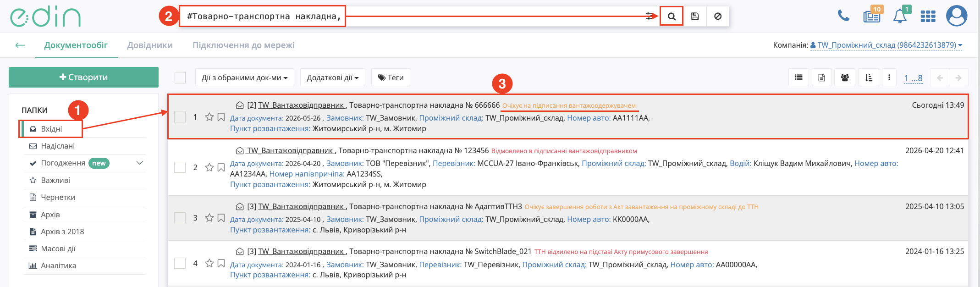Screen dimensions: 980x287
Task: Go to previous page arrow
Action: tap(940, 77)
